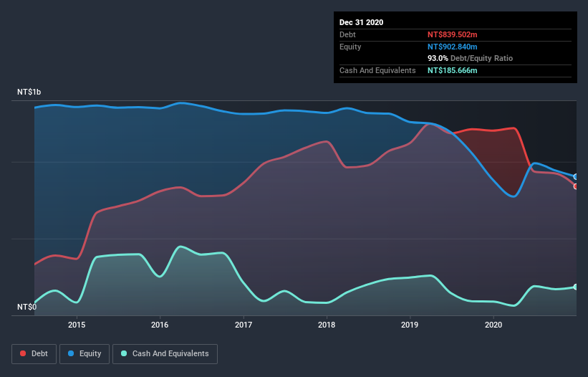Click the NT$185.666m cash value
Screen dimensions: 588x377
452,70
